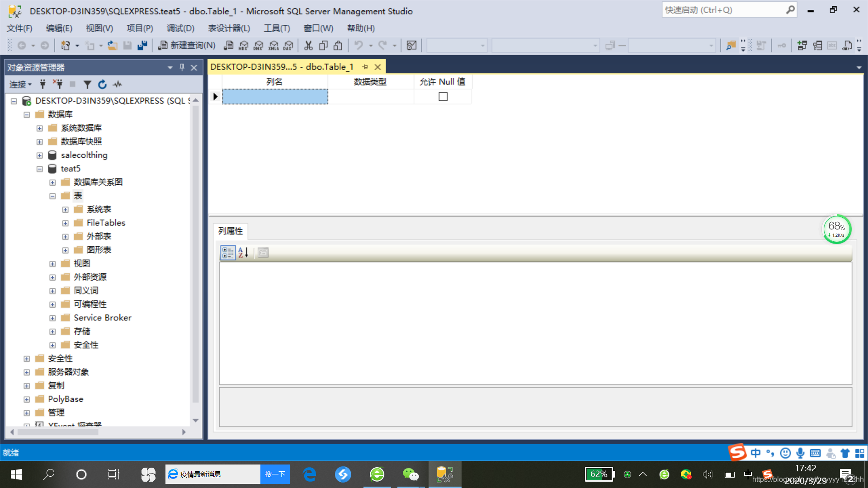Viewport: 868px width, 488px height.
Task: Open WeChat from the taskbar
Action: [410, 474]
